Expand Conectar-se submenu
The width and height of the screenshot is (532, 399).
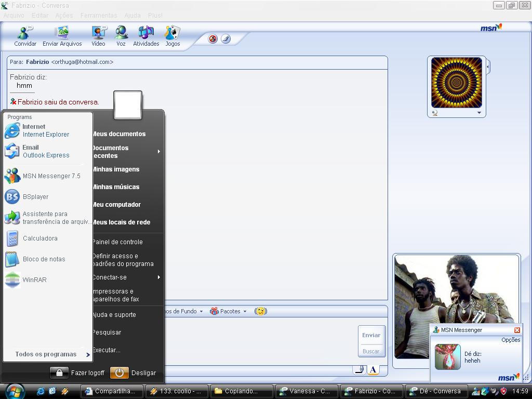coord(126,277)
